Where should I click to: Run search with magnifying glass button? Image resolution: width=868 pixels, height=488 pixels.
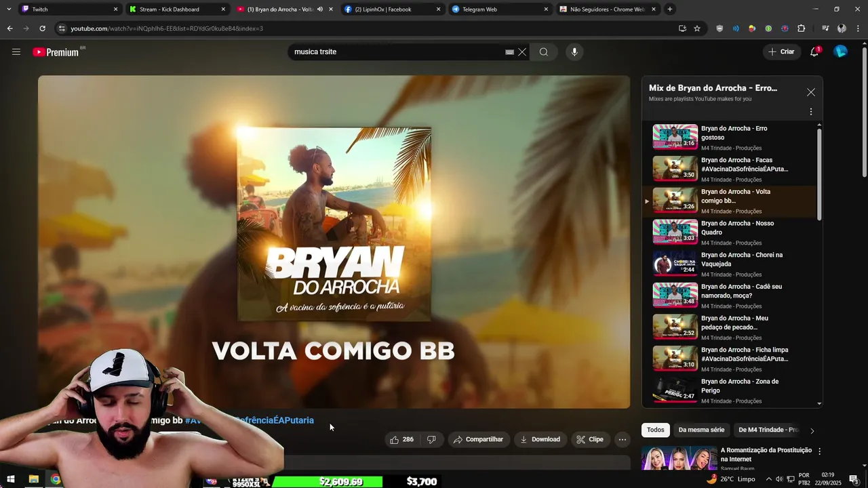[x=544, y=52]
